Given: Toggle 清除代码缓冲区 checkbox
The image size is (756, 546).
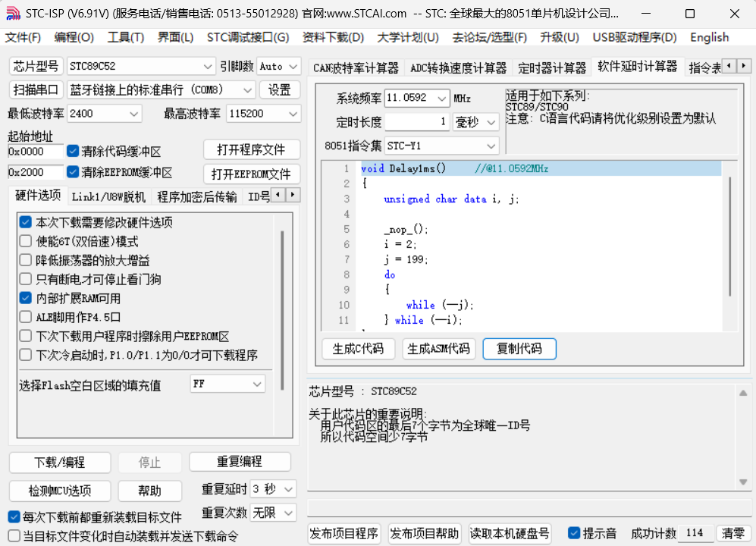Looking at the screenshot, I should [73, 152].
